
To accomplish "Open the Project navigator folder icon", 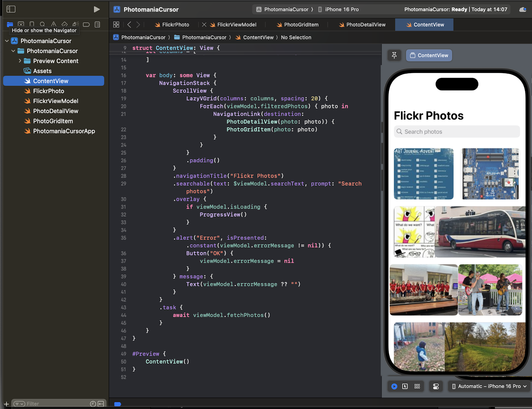I will 10,24.
